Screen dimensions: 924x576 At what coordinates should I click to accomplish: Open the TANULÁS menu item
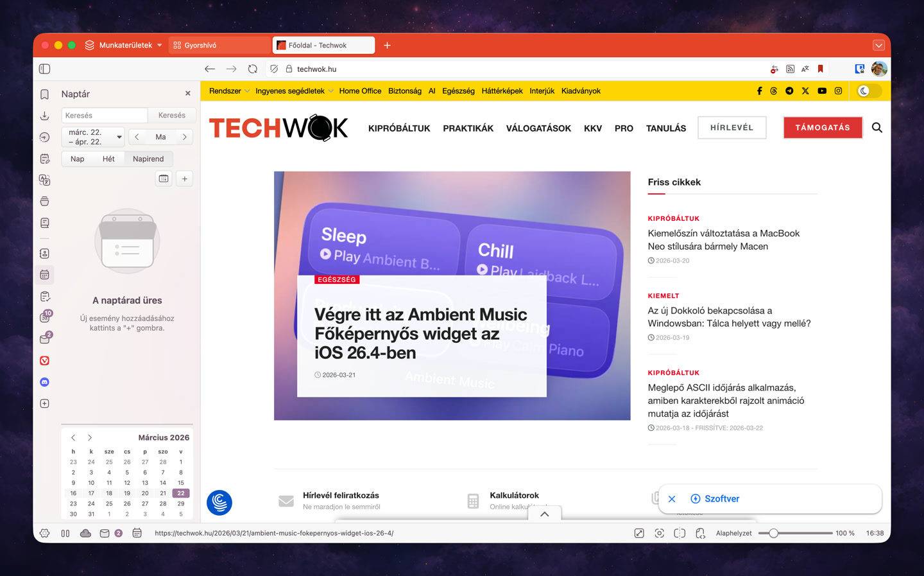point(666,128)
